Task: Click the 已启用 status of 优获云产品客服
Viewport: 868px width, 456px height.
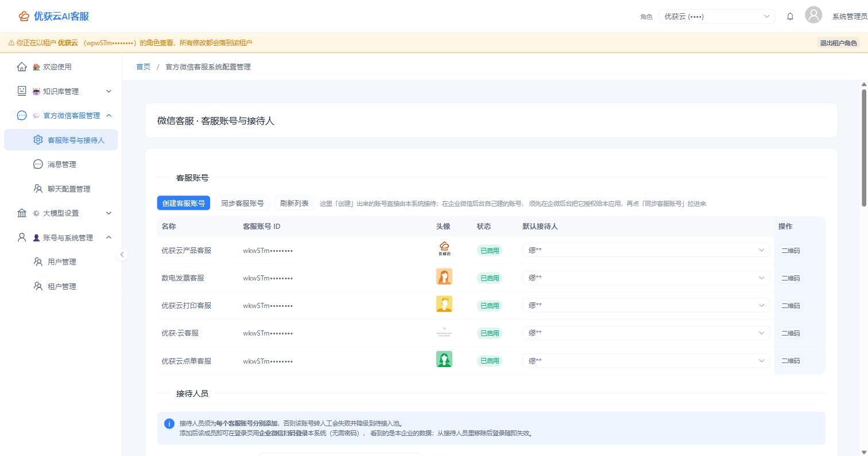Action: point(490,250)
